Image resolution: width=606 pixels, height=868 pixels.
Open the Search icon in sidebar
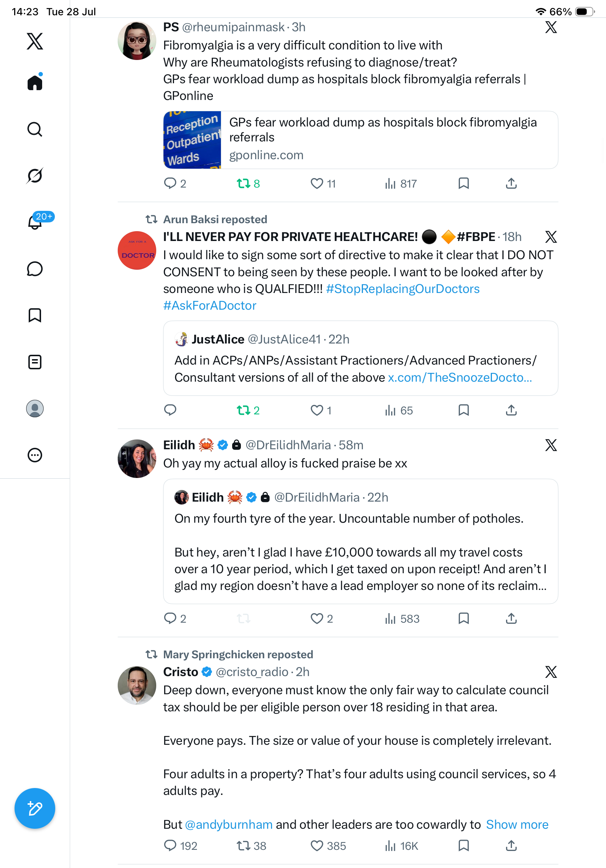(35, 129)
